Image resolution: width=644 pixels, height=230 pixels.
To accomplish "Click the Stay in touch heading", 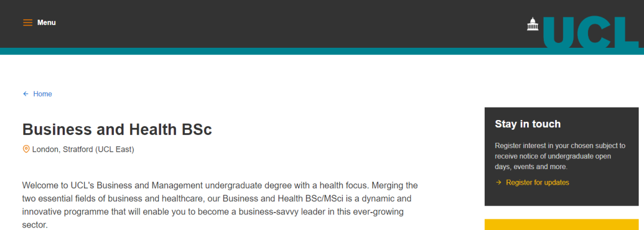I will point(528,124).
